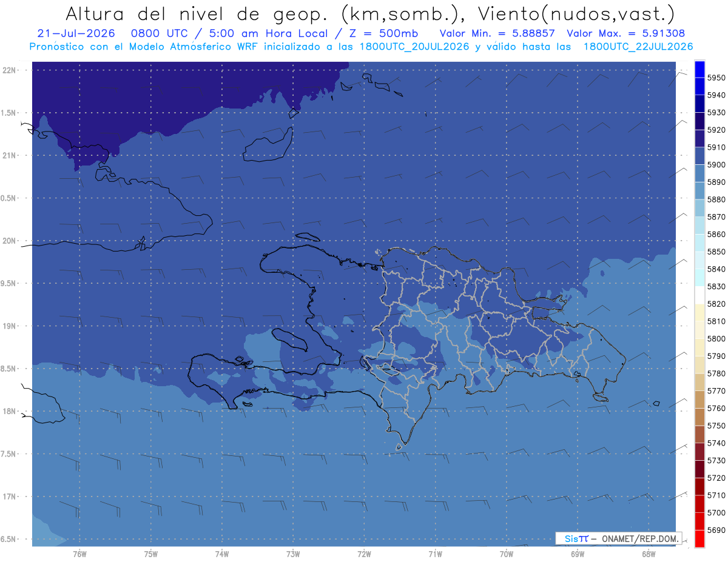Viewport: 728px width, 562px height.
Task: Click the '76W' longitude axis label
Action: (x=79, y=554)
